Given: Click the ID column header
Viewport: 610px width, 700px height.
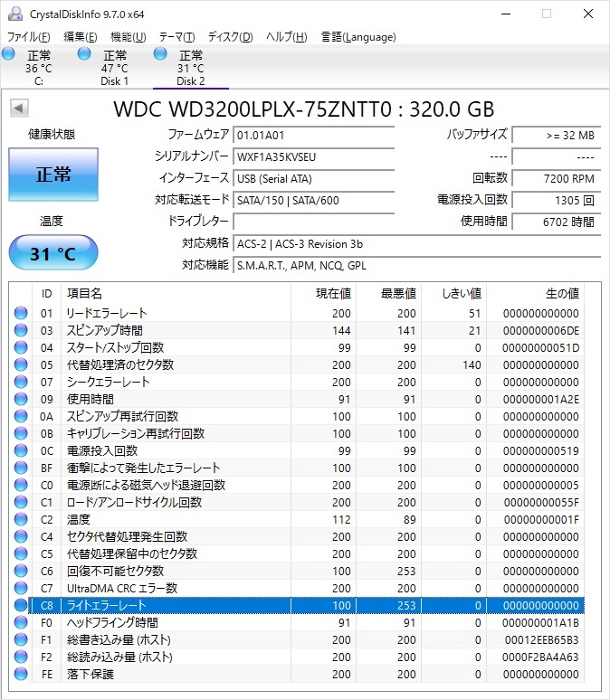Looking at the screenshot, I should (x=46, y=293).
